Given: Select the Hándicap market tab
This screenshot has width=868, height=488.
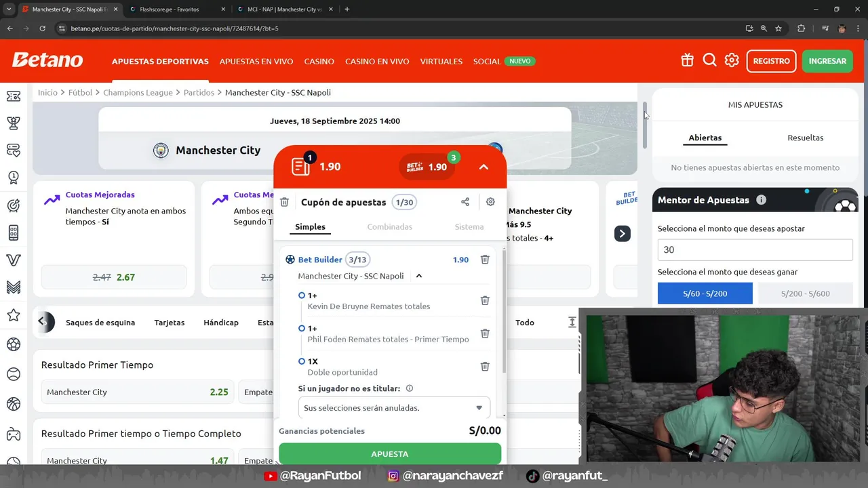Looking at the screenshot, I should [x=221, y=323].
